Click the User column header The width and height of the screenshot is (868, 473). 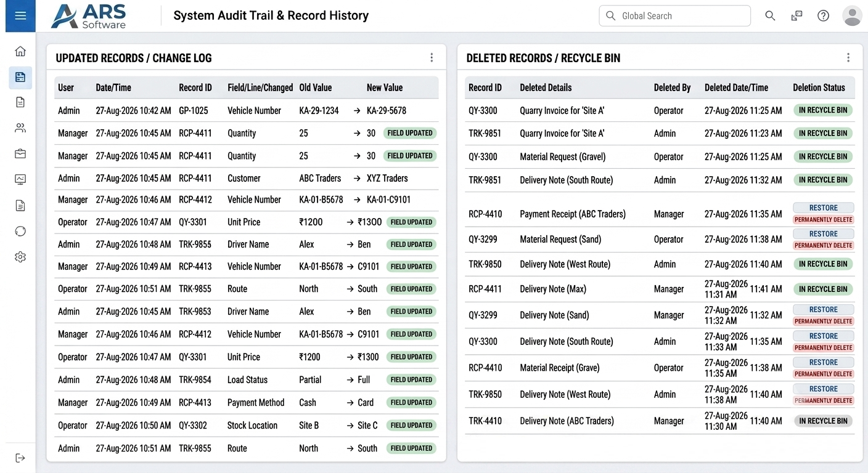click(66, 87)
